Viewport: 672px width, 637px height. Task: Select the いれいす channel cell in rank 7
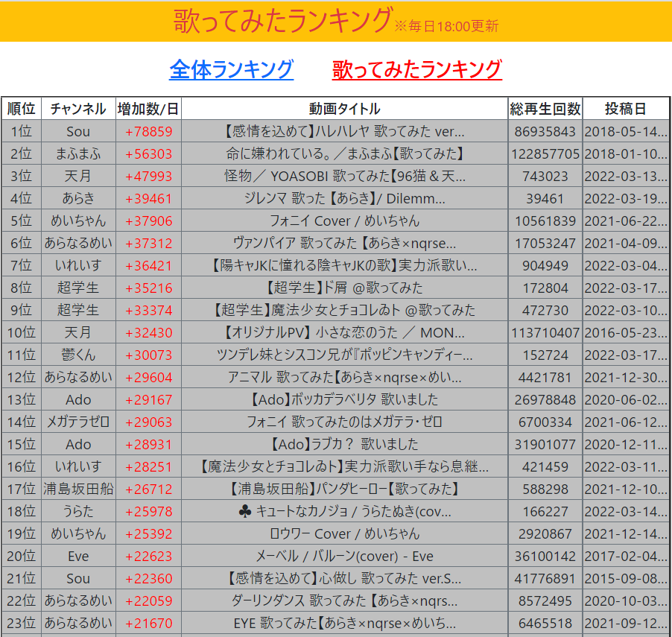pos(78,265)
